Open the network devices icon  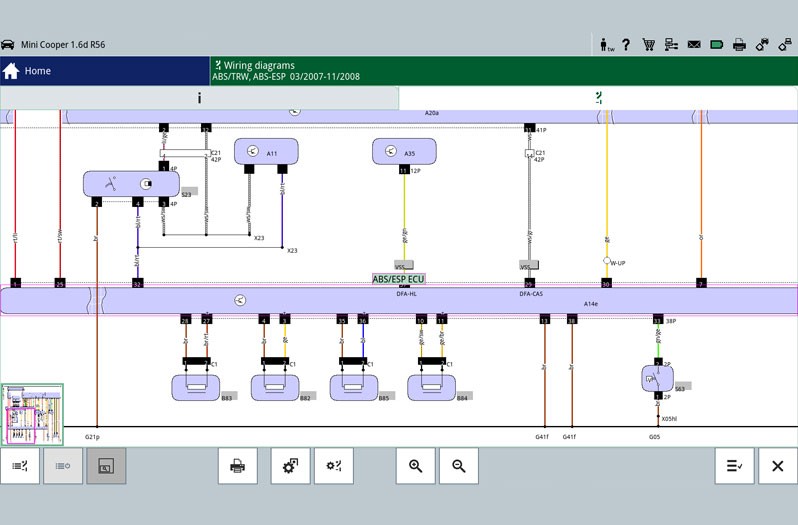(671, 45)
